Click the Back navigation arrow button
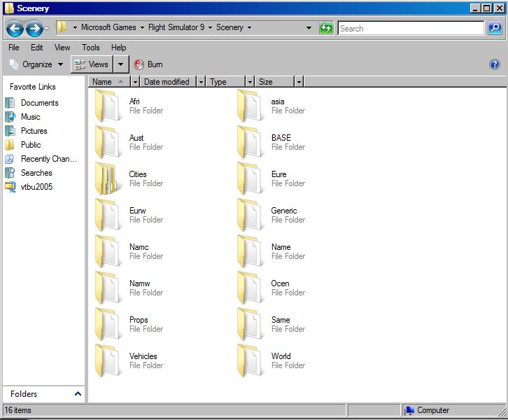Screen dimensions: 508x420 pyautogui.click(x=15, y=29)
